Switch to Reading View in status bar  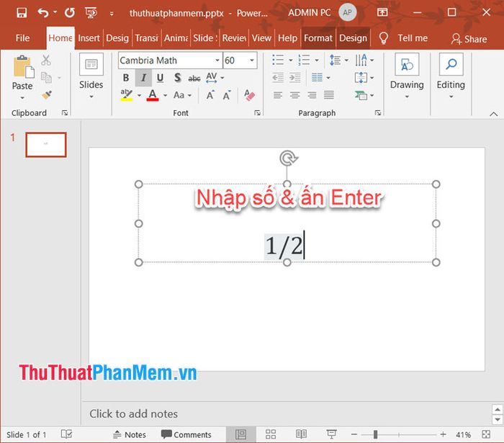click(300, 434)
